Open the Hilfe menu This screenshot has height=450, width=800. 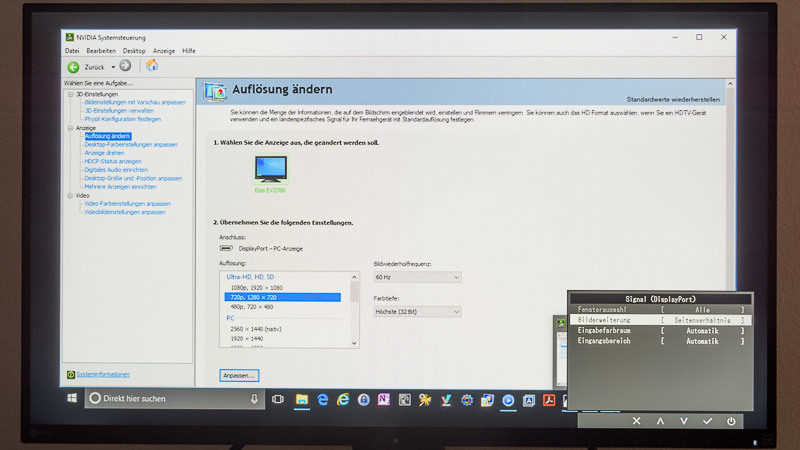[x=189, y=51]
